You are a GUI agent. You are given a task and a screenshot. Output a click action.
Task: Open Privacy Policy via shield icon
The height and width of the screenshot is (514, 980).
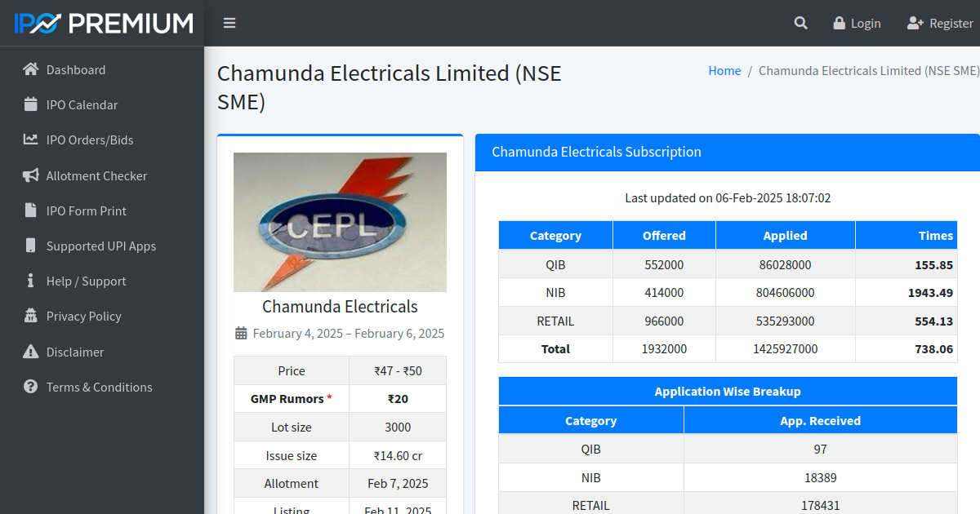click(28, 316)
